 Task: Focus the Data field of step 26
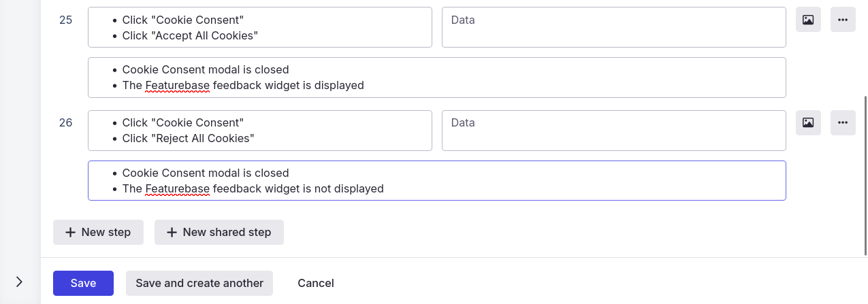pyautogui.click(x=613, y=130)
